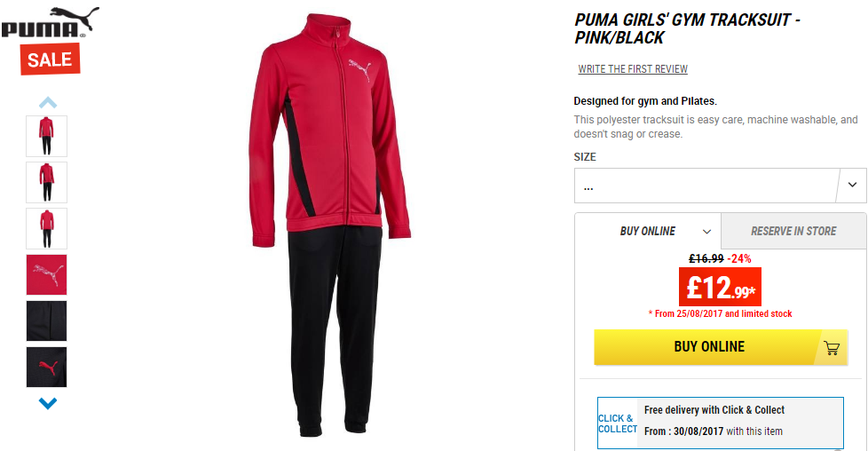Show previous thumbnails with up arrow
Screen dimensions: 868x451
48,102
